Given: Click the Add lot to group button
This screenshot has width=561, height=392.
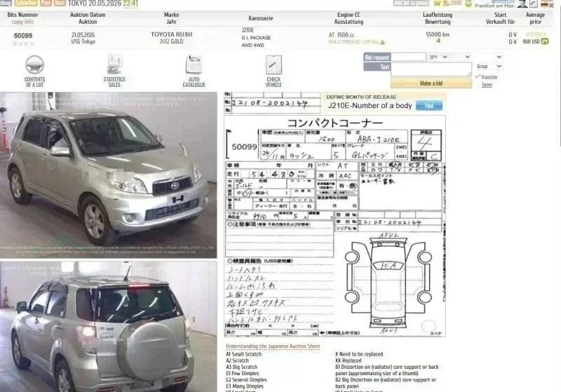Looking at the screenshot, I should 411,3.
